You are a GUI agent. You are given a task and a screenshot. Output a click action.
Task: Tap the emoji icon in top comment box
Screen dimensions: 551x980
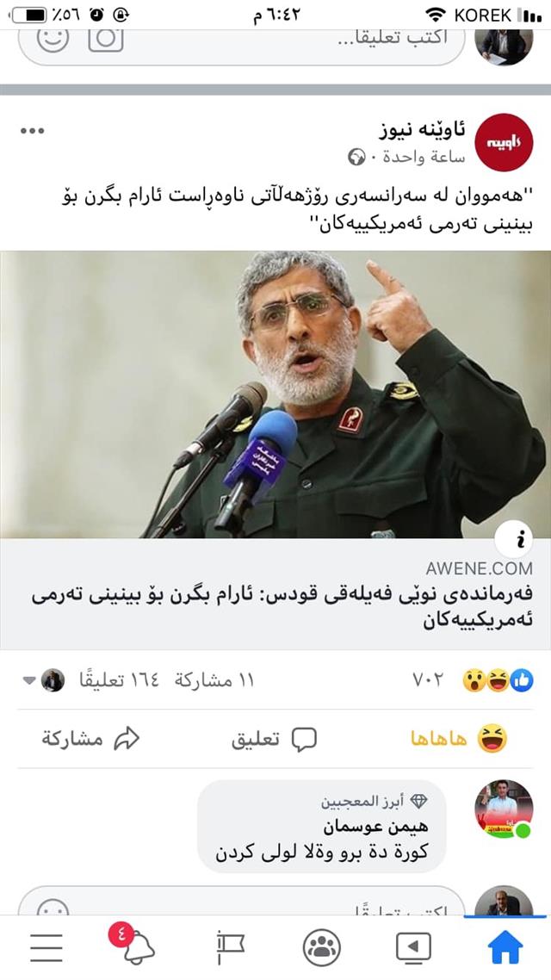(53, 38)
